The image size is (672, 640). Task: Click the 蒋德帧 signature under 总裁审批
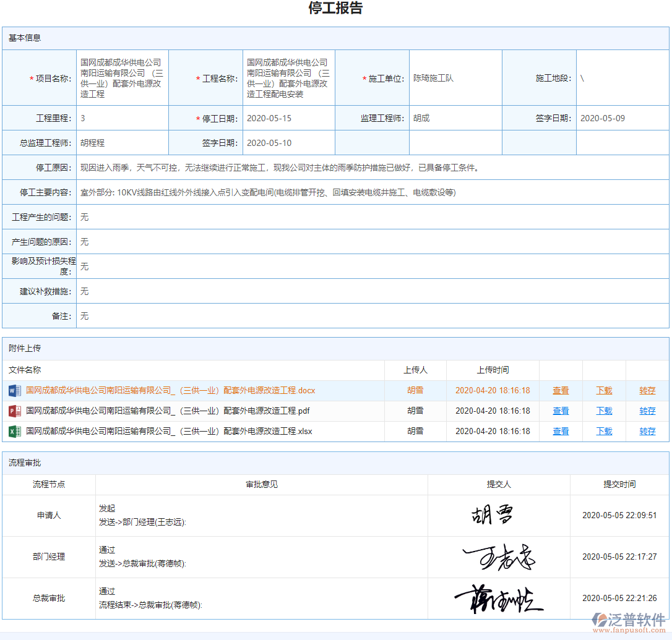click(x=498, y=598)
